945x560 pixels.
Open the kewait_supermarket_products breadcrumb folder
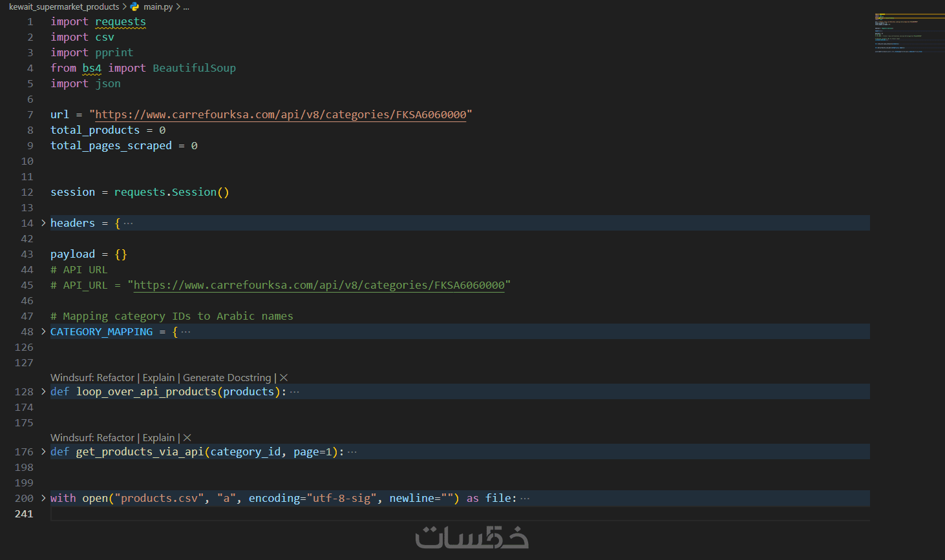[64, 7]
